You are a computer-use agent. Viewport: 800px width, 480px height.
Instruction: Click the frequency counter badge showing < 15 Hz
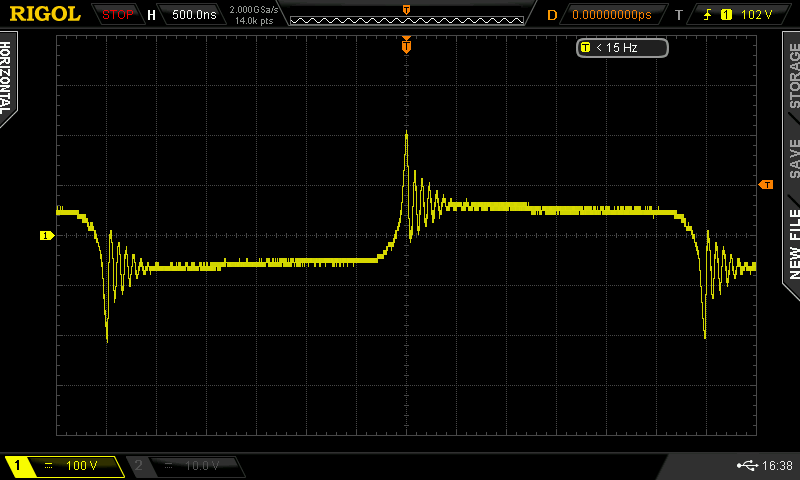pos(620,48)
